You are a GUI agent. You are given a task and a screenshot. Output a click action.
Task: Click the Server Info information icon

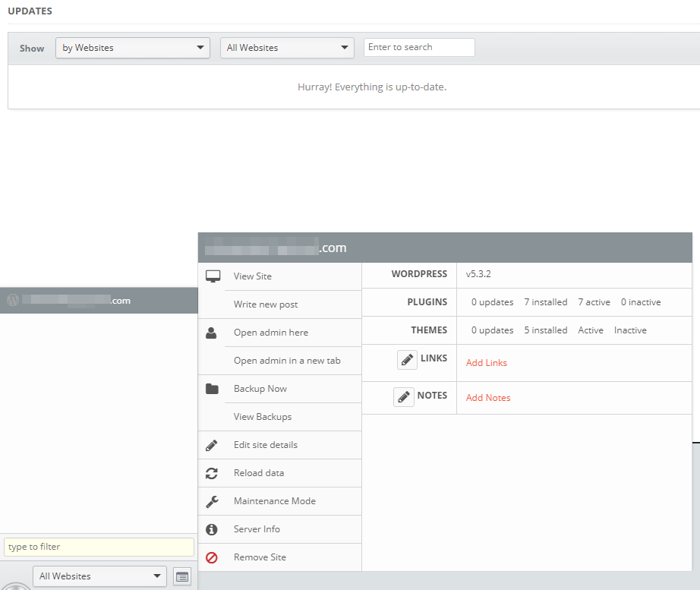[x=213, y=528]
